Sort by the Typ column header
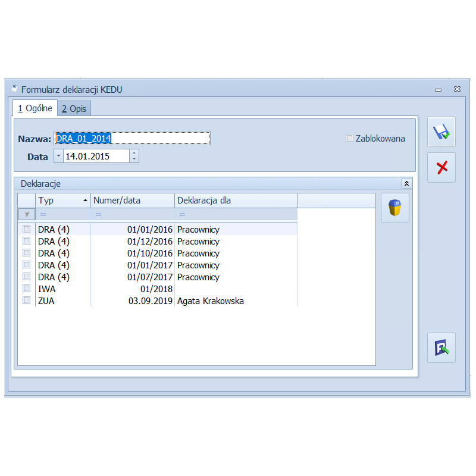Image resolution: width=476 pixels, height=476 pixels. [x=62, y=201]
